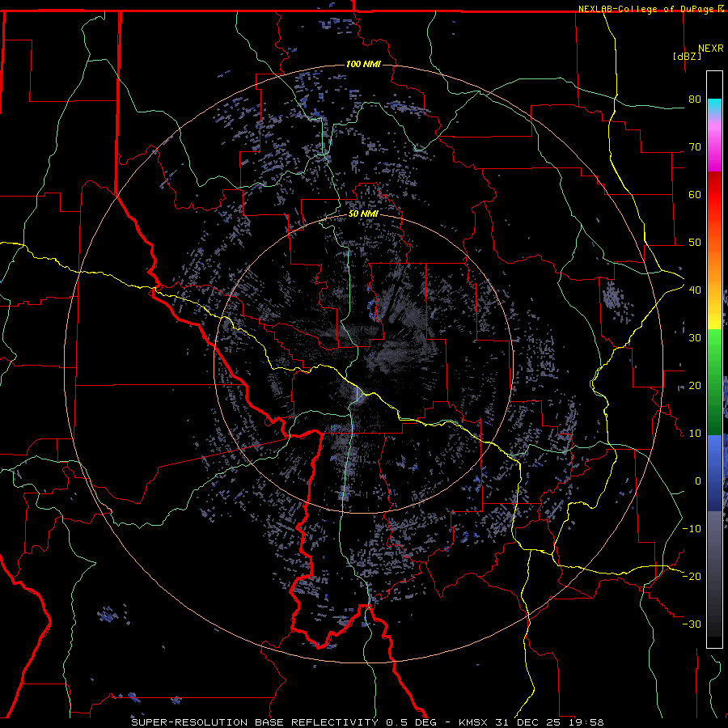Click the gray section of the dBZ scale
This screenshot has width=728, height=728.
pyautogui.click(x=714, y=574)
